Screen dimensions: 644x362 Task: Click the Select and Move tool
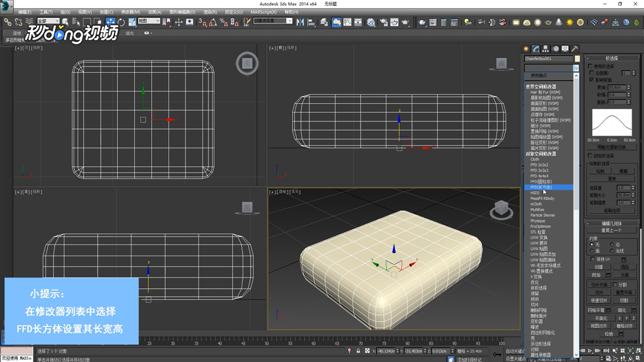pyautogui.click(x=110, y=22)
